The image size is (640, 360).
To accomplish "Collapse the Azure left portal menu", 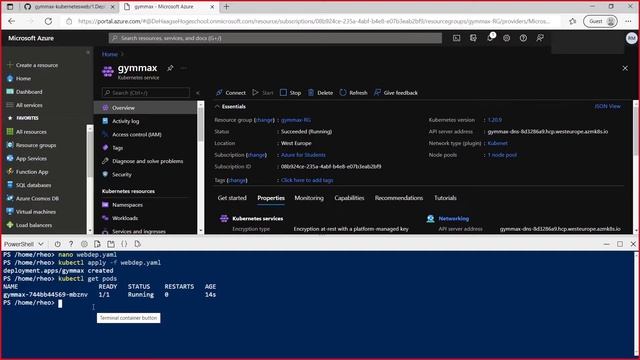I will [88, 53].
